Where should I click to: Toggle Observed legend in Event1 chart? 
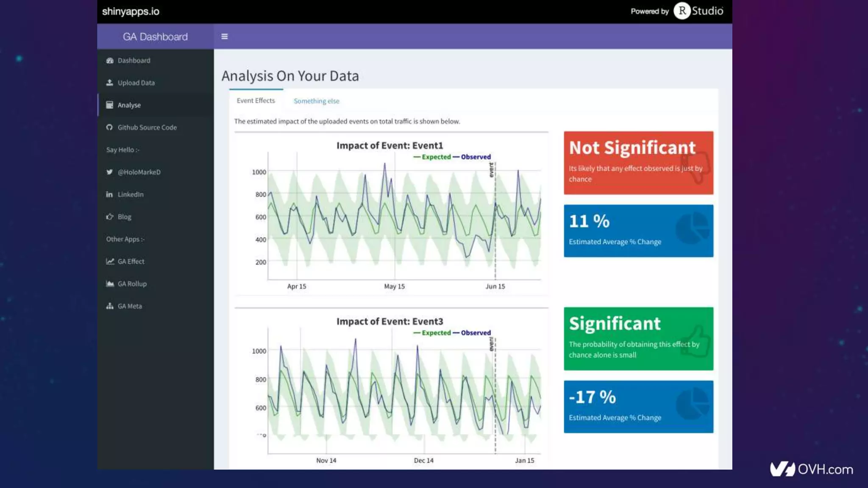click(475, 157)
